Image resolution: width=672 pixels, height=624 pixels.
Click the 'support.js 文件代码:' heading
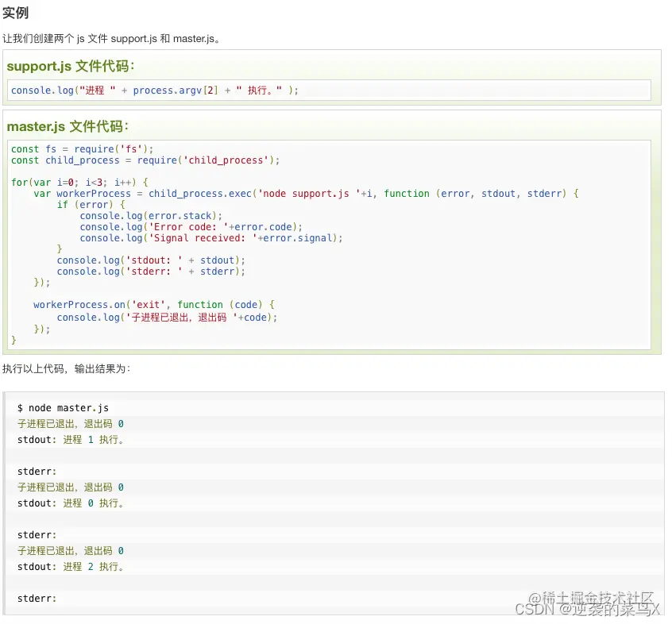tap(71, 66)
